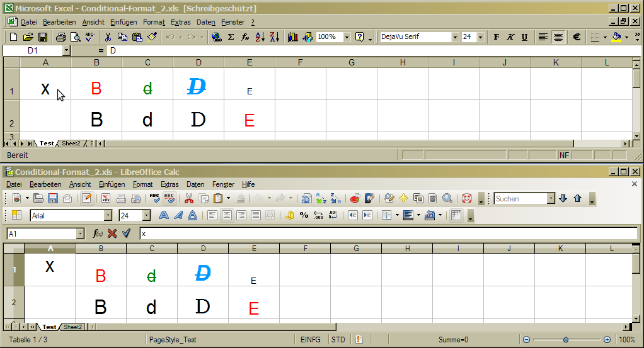The image size is (644, 348).
Task: Switch to the Sheet2 tab in LibreOffice
Action: click(72, 327)
